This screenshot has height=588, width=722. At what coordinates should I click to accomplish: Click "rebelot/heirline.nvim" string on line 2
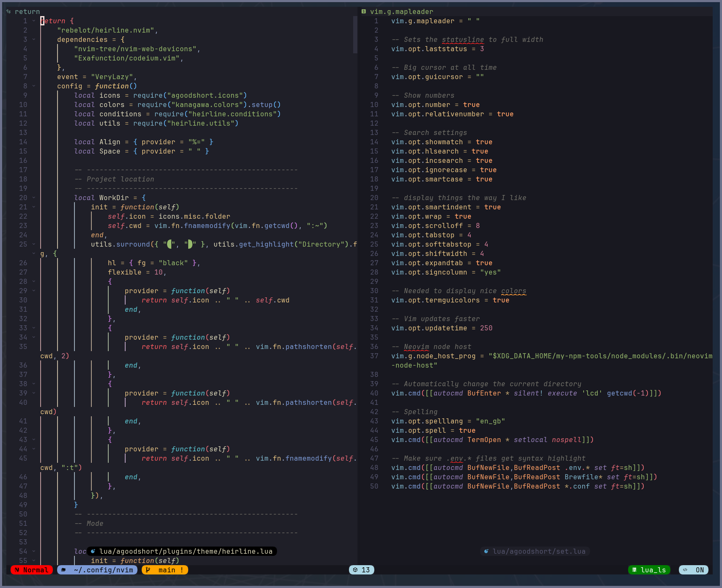(x=106, y=30)
